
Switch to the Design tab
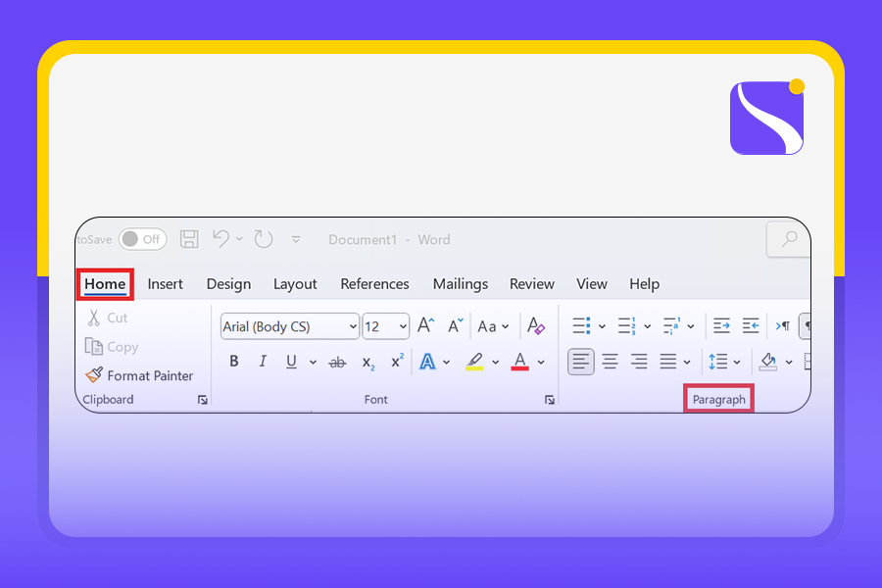tap(228, 284)
